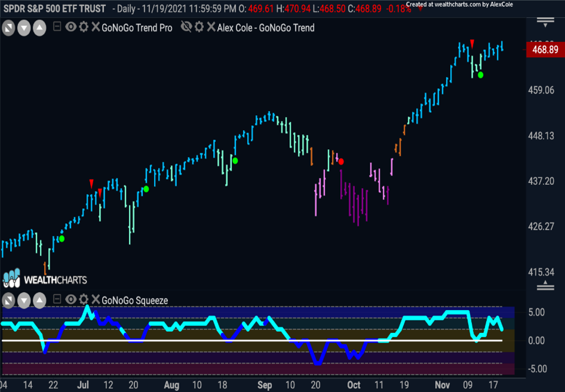Image resolution: width=565 pixels, height=392 pixels.
Task: Click the green dot marker in late July
Action: click(x=146, y=189)
